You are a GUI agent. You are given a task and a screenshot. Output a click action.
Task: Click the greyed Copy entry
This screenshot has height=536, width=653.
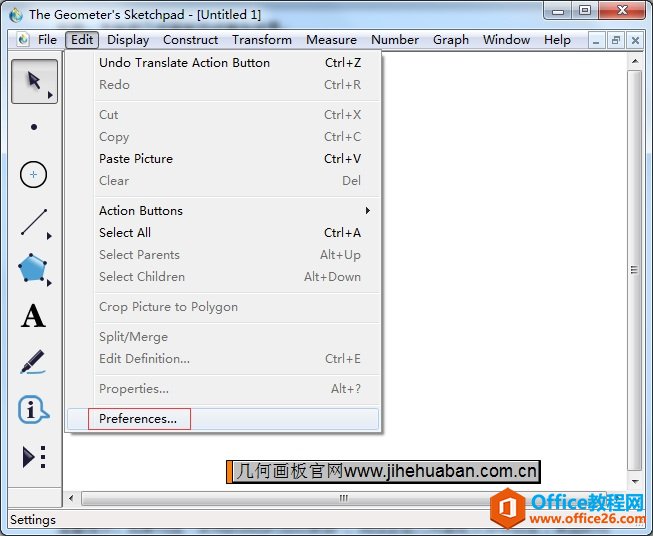pyautogui.click(x=223, y=137)
